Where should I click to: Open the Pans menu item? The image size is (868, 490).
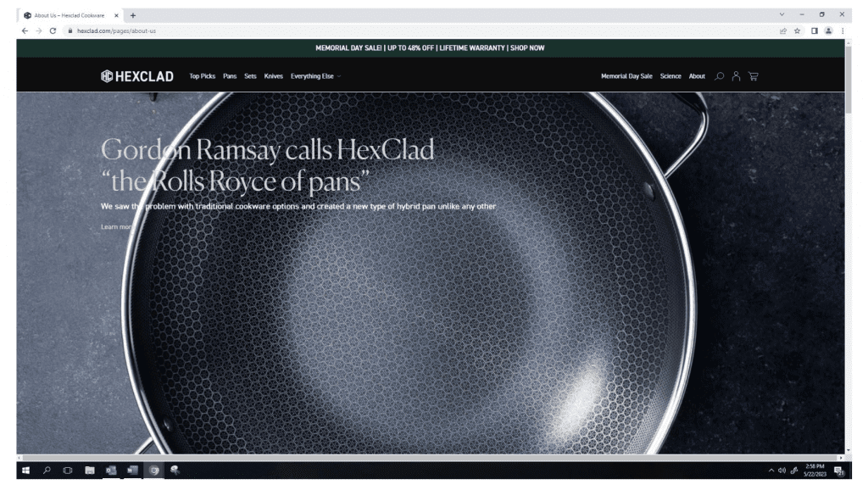(x=230, y=76)
